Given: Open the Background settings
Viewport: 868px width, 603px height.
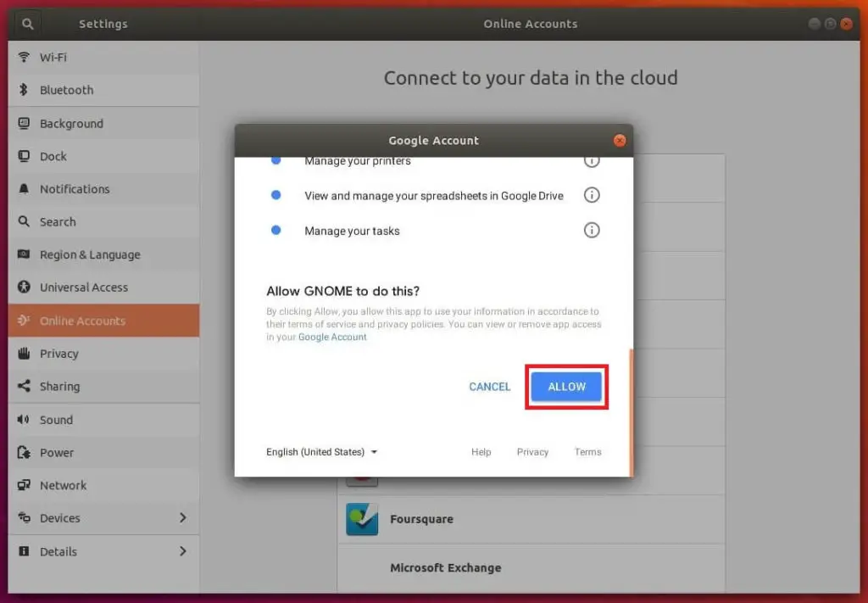Looking at the screenshot, I should point(103,124).
